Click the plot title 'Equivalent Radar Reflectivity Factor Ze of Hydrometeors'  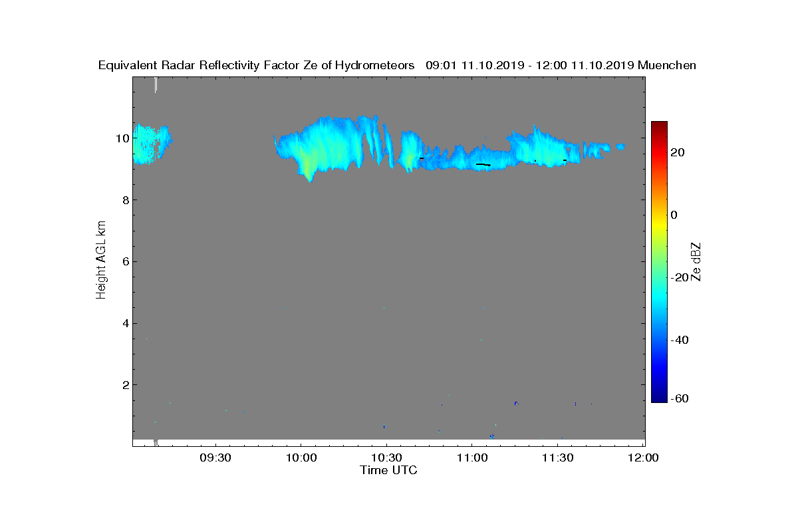click(x=257, y=65)
